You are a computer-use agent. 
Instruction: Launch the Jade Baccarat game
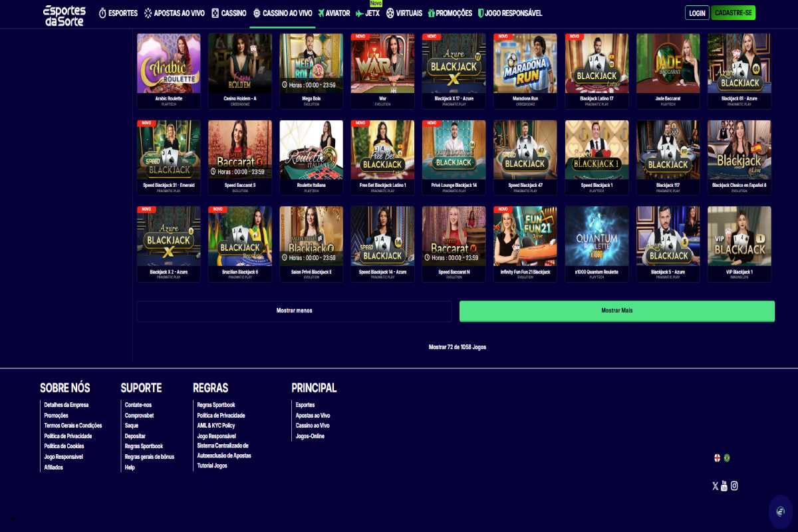coord(668,71)
